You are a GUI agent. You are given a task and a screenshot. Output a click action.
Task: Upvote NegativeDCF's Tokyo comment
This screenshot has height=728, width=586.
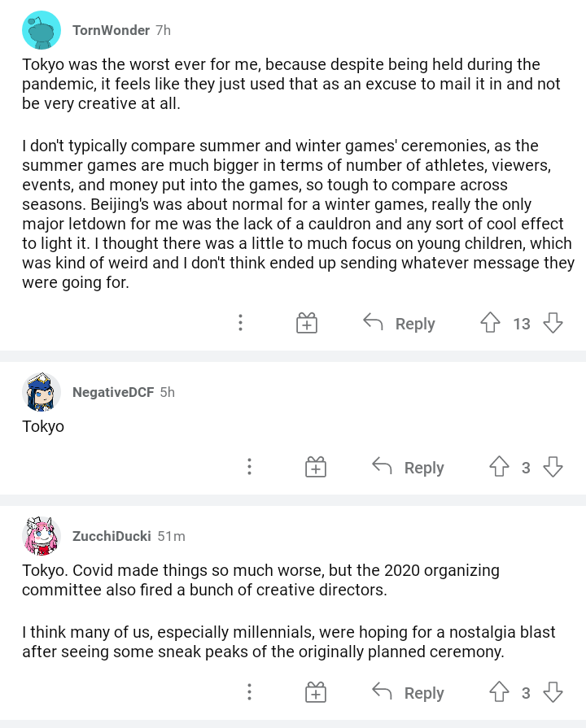(x=498, y=468)
